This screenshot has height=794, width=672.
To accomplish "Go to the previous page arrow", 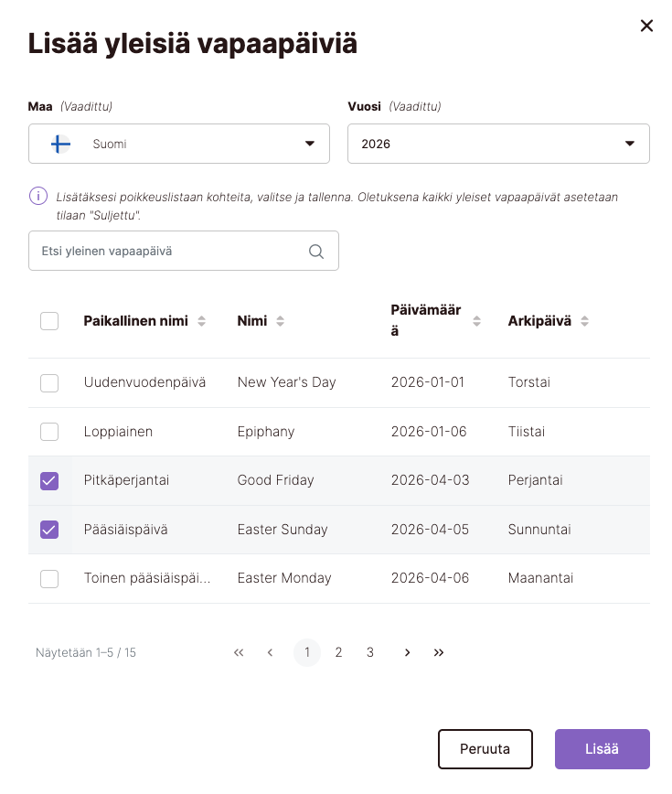I will coord(270,652).
